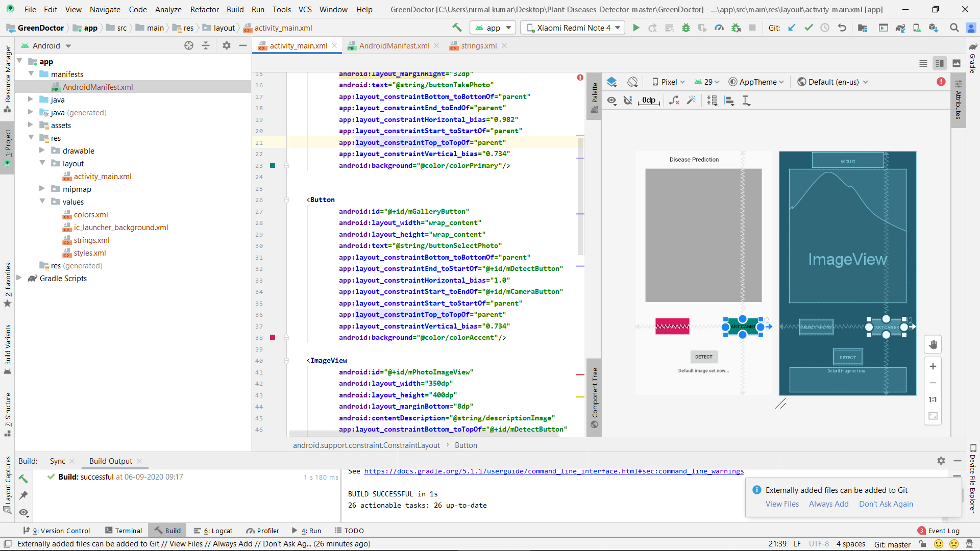Open the Refactor menu
Screen dimensions: 980x551
point(204,9)
